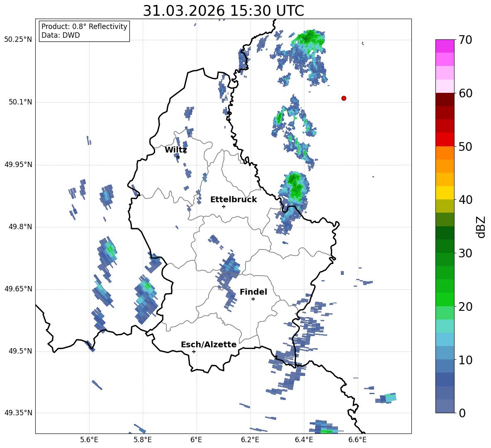This screenshot has height=448, width=491.
Task: Click the 20 value on colorbar
Action: (465, 307)
